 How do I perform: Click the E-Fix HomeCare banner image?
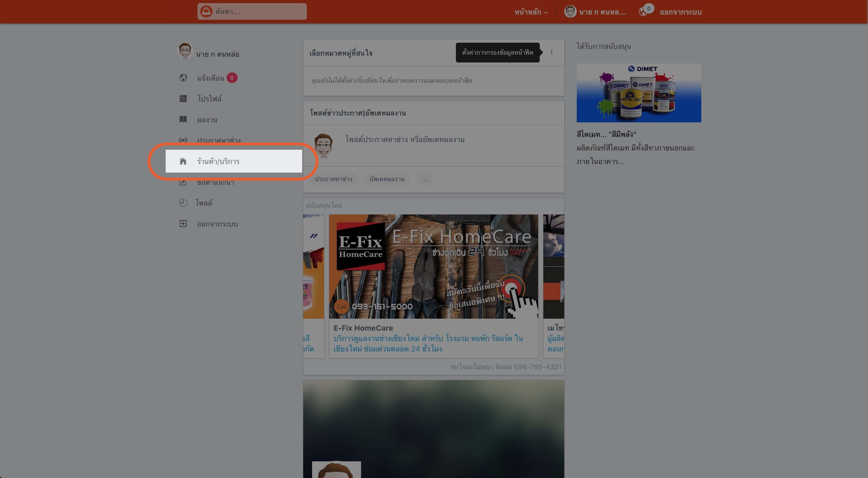[x=433, y=266]
